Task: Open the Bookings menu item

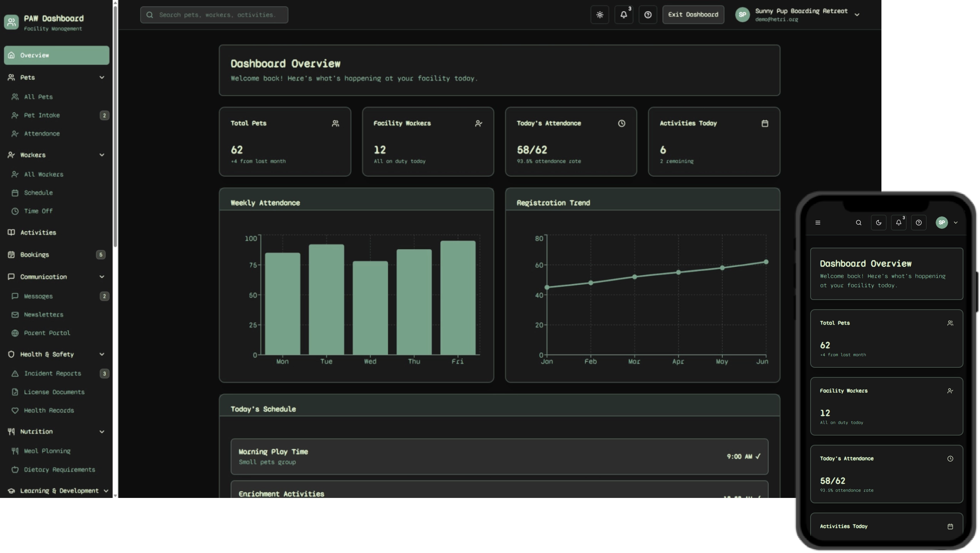Action: pyautogui.click(x=34, y=255)
